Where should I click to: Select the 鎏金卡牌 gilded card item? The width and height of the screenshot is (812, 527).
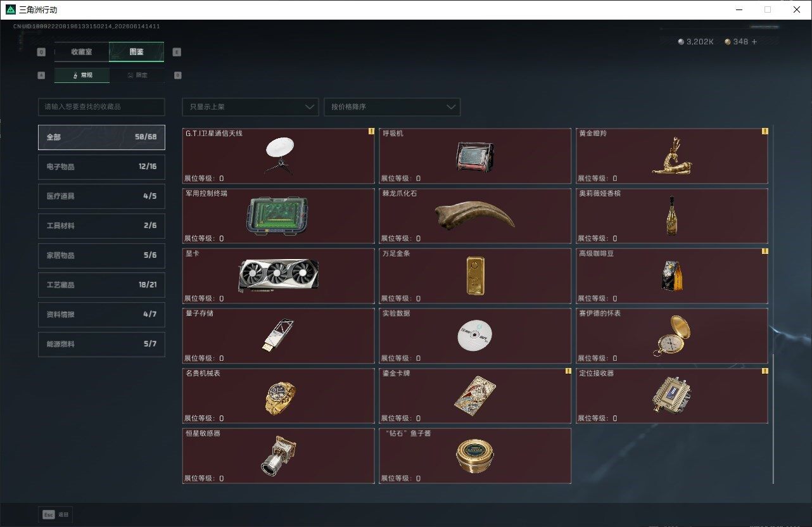[x=475, y=396]
